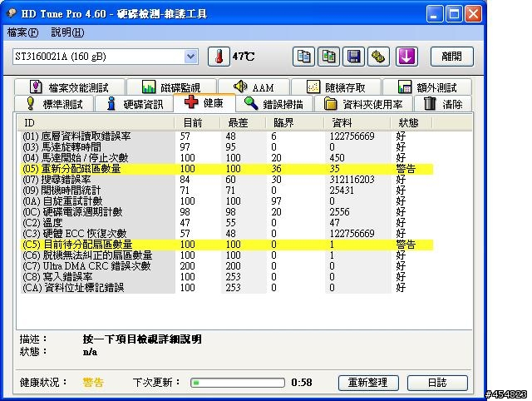This screenshot has width=532, height=401.
Task: Select row (C8) 寫入錯誤率
Action: (227, 277)
